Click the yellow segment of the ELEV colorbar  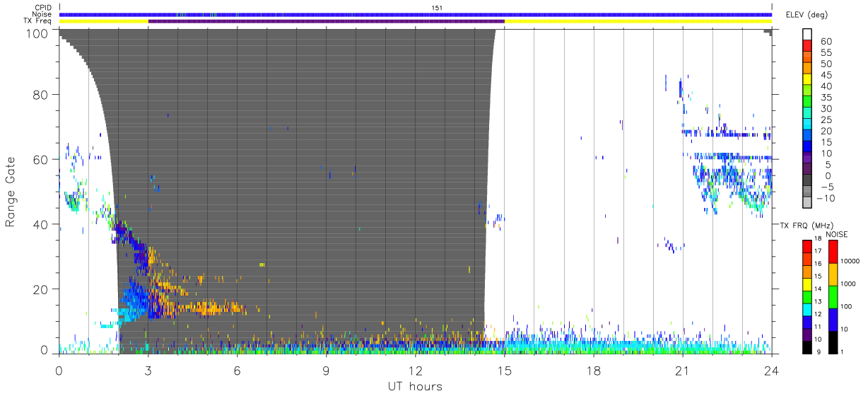click(x=809, y=81)
